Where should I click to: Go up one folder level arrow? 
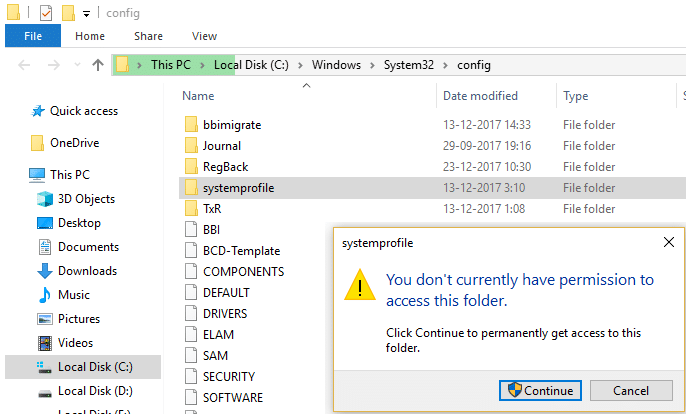click(x=97, y=65)
